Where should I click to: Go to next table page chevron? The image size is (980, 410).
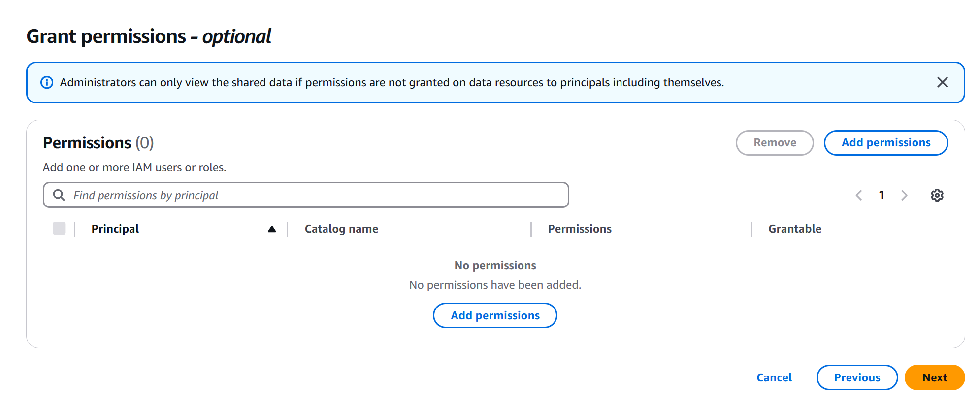tap(904, 195)
